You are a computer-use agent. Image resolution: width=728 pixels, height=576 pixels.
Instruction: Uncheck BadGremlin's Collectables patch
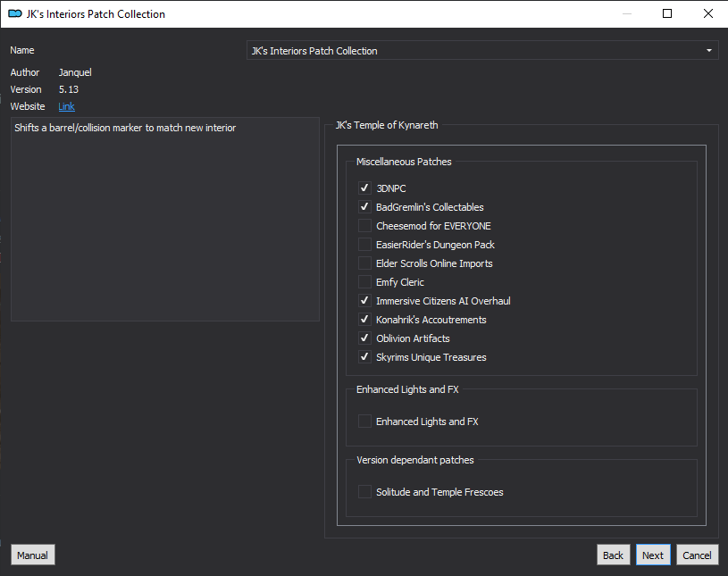[364, 207]
